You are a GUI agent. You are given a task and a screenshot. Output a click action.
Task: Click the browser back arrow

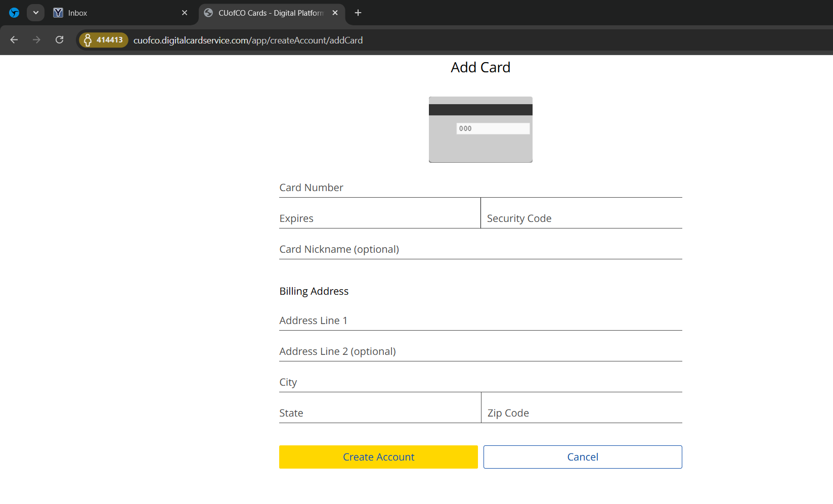[x=14, y=40]
